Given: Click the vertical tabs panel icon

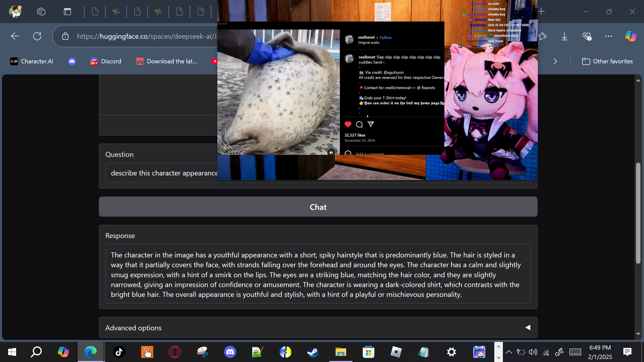Looking at the screenshot, I should click(x=67, y=12).
